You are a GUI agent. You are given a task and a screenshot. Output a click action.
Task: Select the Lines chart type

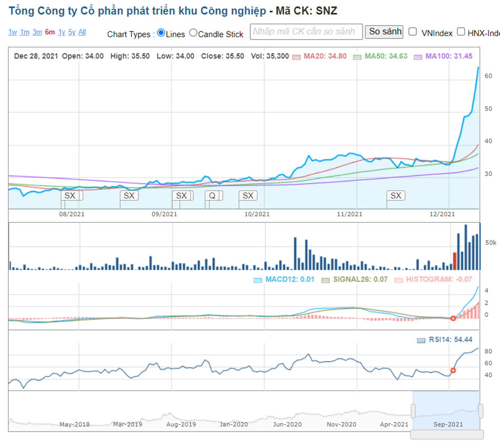pos(161,33)
